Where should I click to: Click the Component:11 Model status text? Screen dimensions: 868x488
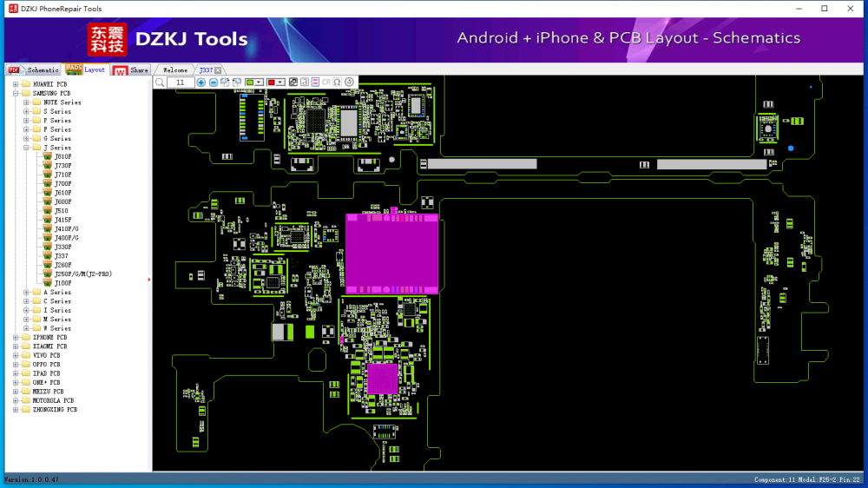pyautogui.click(x=806, y=479)
